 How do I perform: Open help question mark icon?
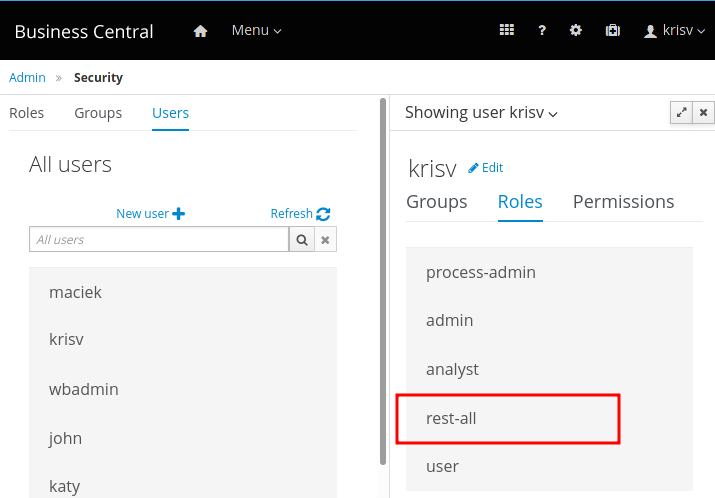coord(542,31)
